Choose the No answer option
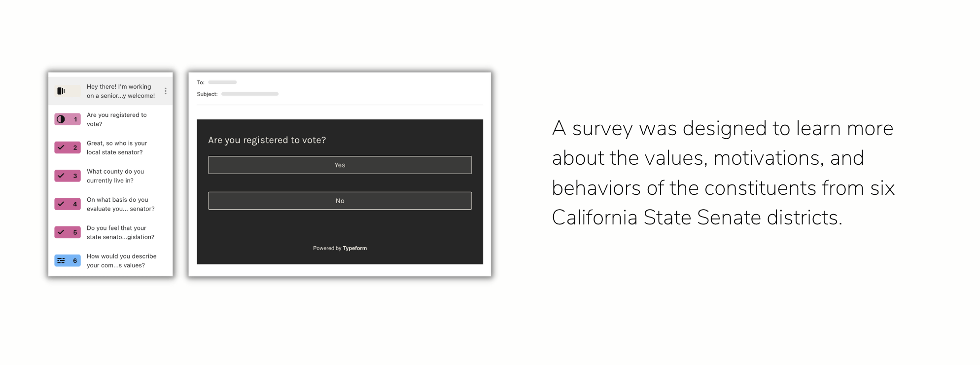Screen dimensions: 980x365 (340, 201)
